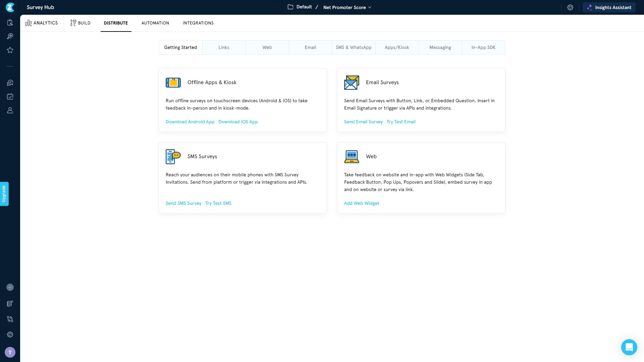Open the Messaging sub-tab
Viewport: 644px width, 362px height.
(440, 48)
